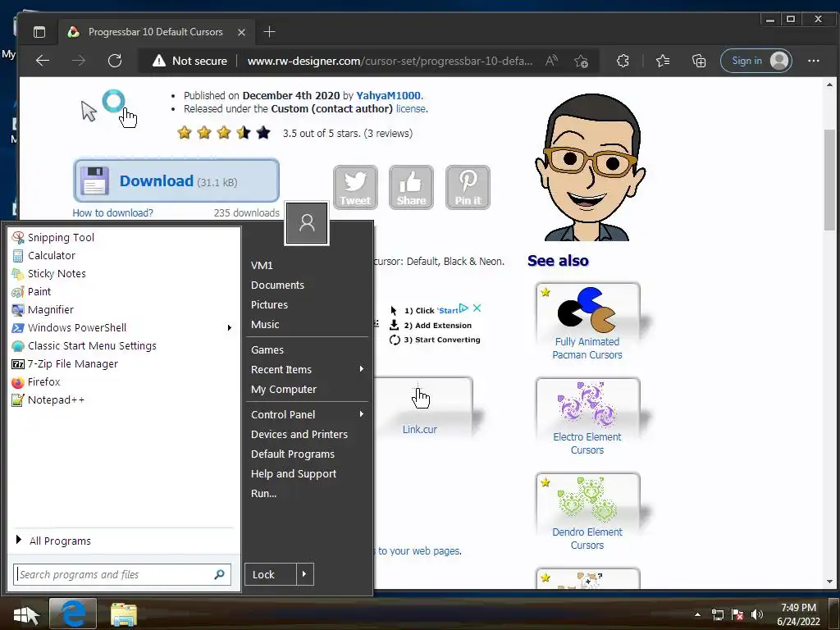The width and height of the screenshot is (840, 630).
Task: Click Not secure warning icon
Action: coord(159,61)
